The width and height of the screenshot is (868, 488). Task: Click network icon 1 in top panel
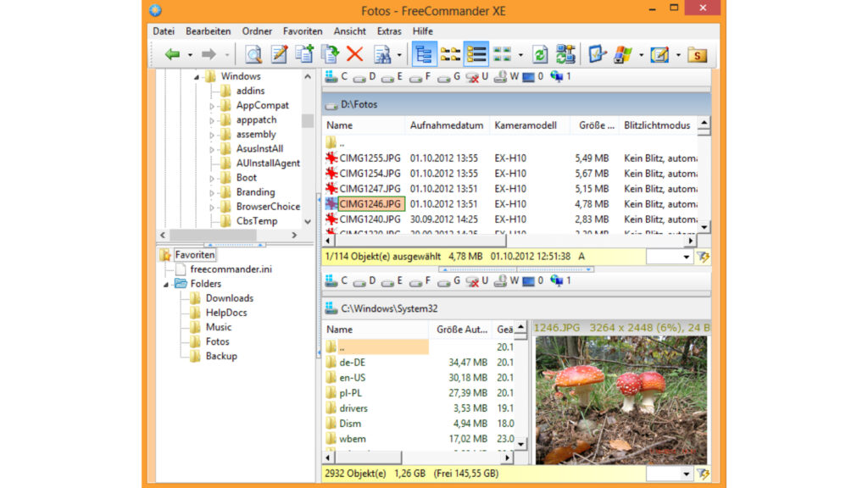tap(561, 77)
